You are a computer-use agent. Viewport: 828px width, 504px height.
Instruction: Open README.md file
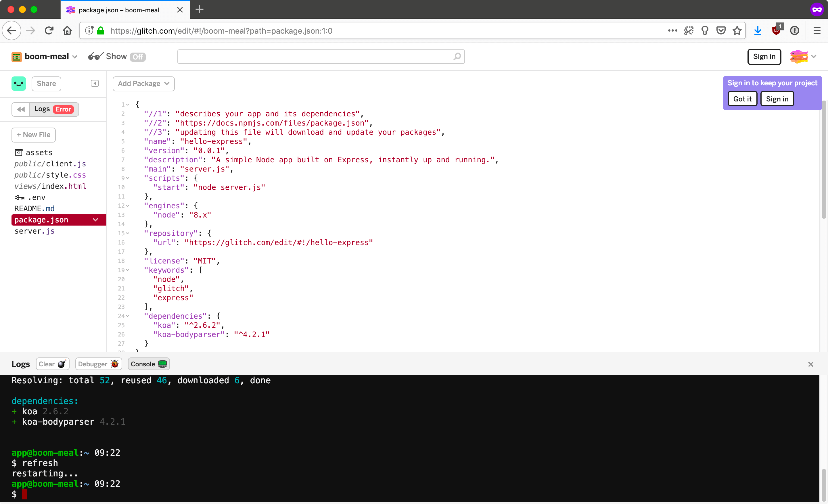(x=34, y=209)
